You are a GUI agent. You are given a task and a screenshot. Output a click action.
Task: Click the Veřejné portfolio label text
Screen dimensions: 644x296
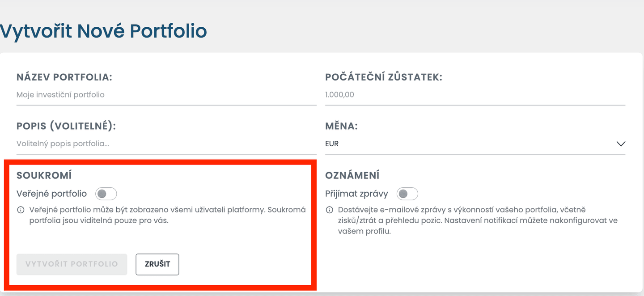[x=52, y=194]
